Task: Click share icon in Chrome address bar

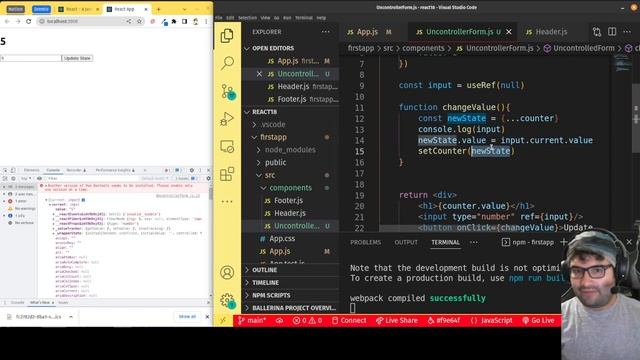Action: coord(129,21)
